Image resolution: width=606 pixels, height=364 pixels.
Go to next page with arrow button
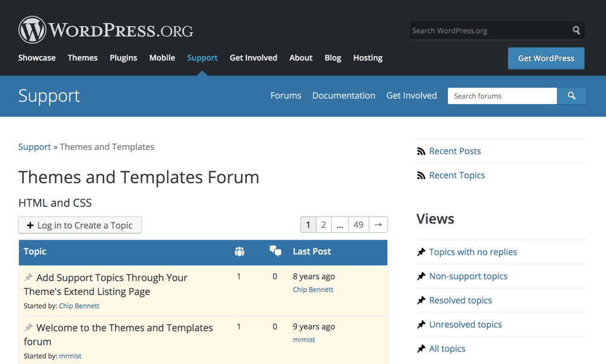(x=378, y=225)
